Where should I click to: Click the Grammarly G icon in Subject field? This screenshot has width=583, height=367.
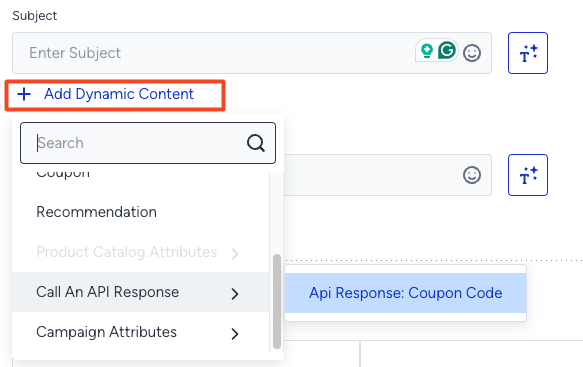[x=447, y=50]
